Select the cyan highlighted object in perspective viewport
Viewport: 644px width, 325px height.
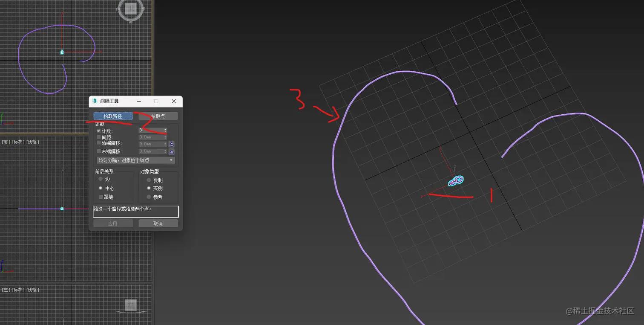[456, 181]
